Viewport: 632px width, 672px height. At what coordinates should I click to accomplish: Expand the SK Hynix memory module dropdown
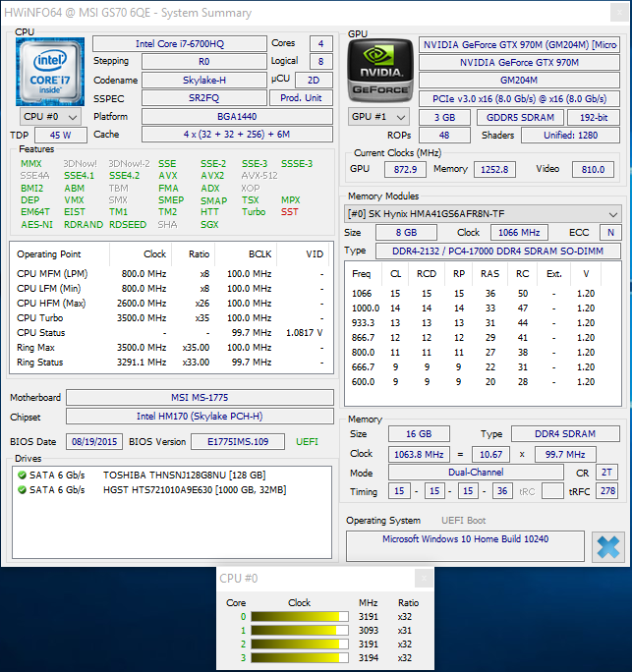point(483,213)
